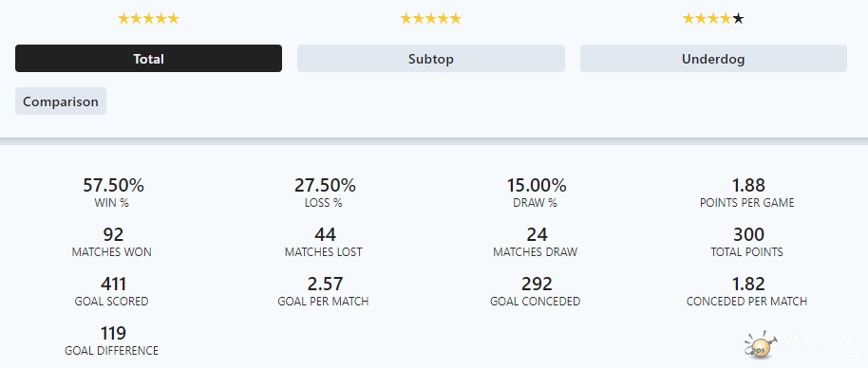Click the 15.00% draw percentage stat

click(x=536, y=185)
